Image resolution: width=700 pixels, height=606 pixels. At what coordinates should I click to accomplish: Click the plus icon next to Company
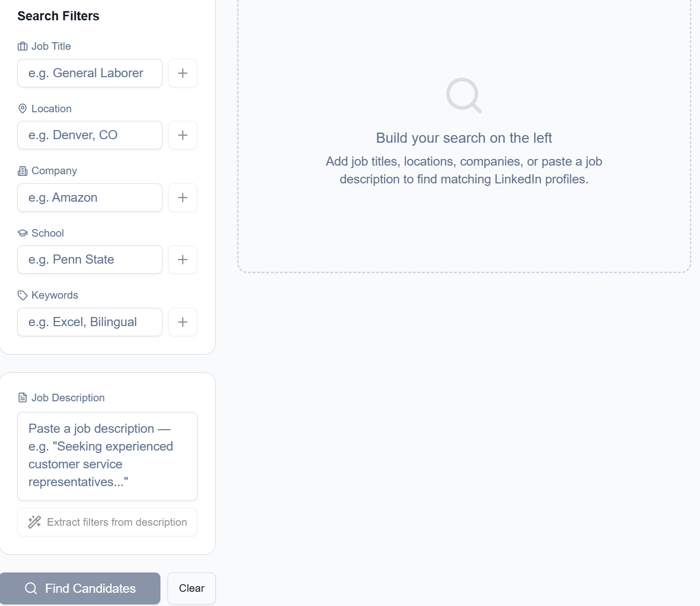(183, 198)
